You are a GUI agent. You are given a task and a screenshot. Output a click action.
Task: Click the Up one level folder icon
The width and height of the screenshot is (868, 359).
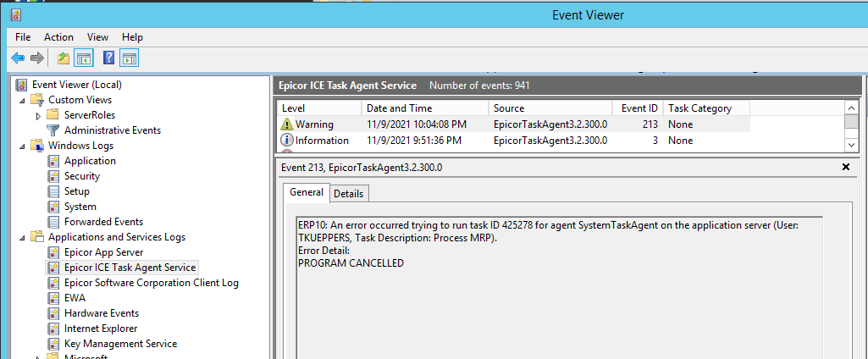64,58
